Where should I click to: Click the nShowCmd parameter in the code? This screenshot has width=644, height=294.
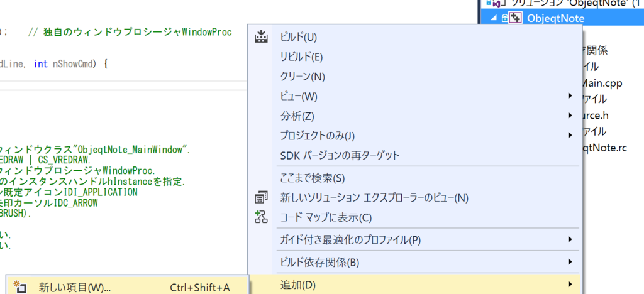point(74,64)
